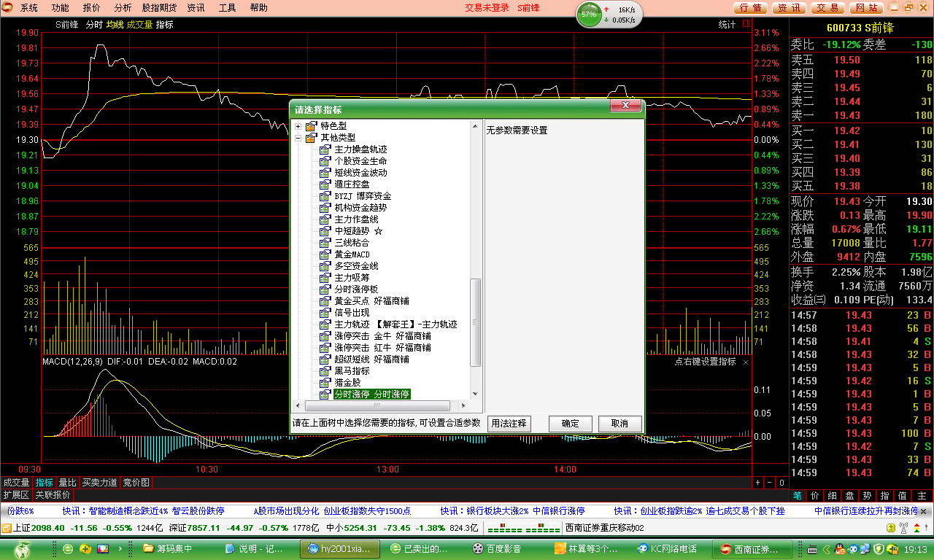
Task: Click the icon beside 多空资金线
Action: coord(325,266)
